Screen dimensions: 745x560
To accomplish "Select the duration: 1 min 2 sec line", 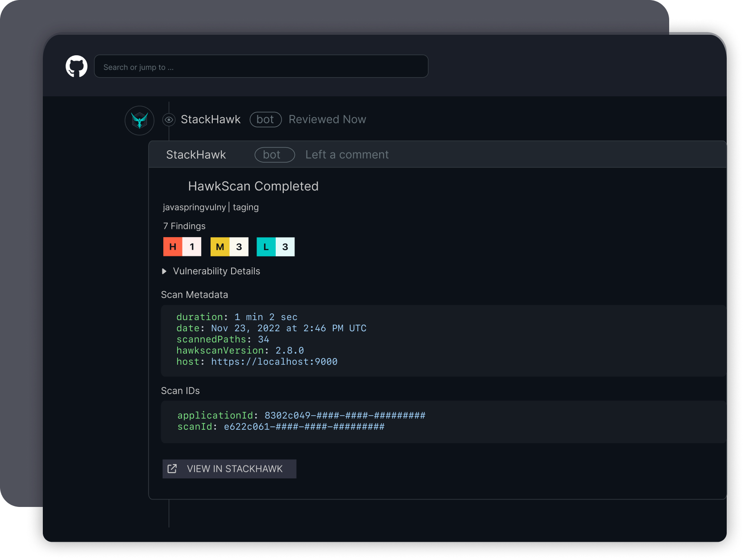I will tap(237, 317).
